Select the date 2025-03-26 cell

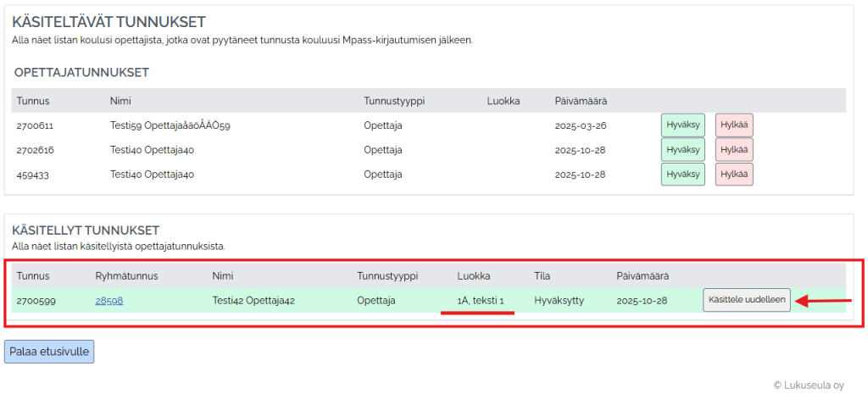[582, 125]
